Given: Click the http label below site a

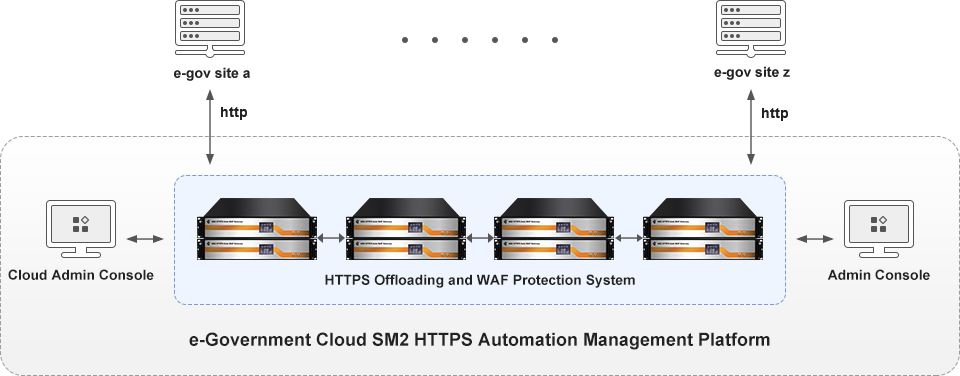Looking at the screenshot, I should [x=233, y=113].
